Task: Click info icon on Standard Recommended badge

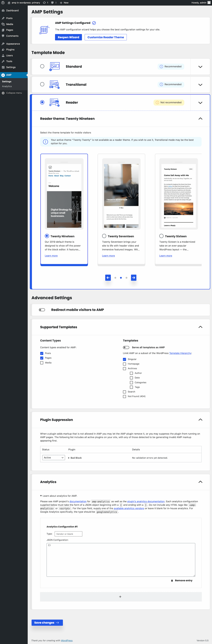Action: pos(161,67)
